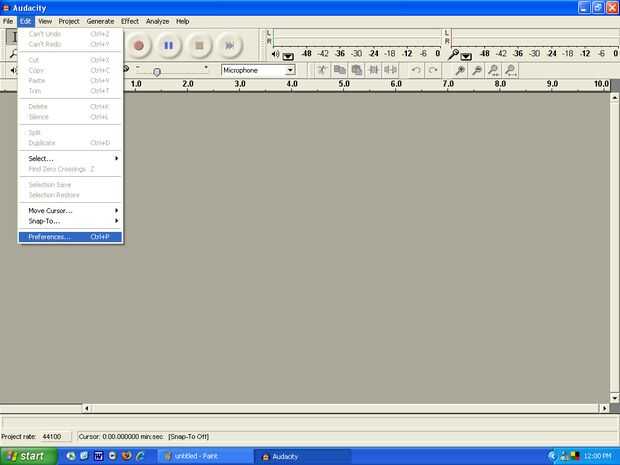Click the 8.0 mark on the timeline ruler

[500, 84]
